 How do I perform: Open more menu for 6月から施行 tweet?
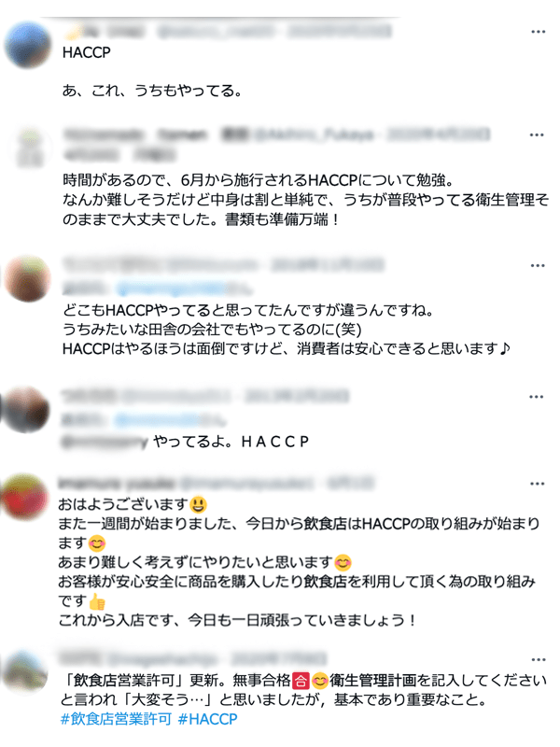(x=537, y=135)
